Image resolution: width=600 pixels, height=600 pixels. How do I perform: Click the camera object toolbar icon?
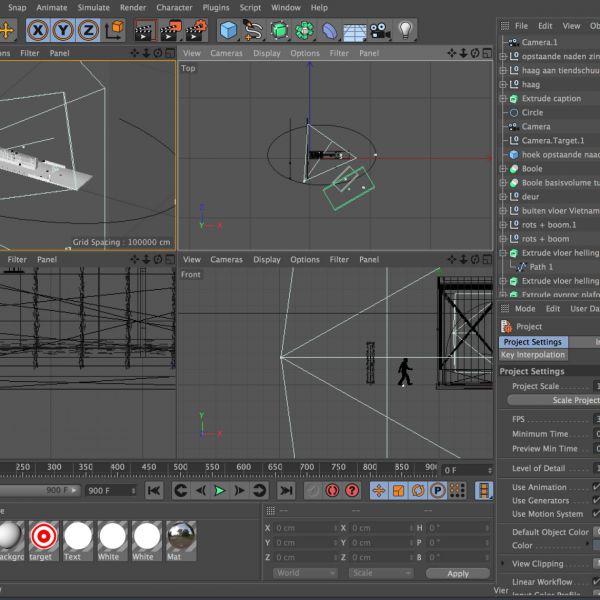[x=380, y=30]
